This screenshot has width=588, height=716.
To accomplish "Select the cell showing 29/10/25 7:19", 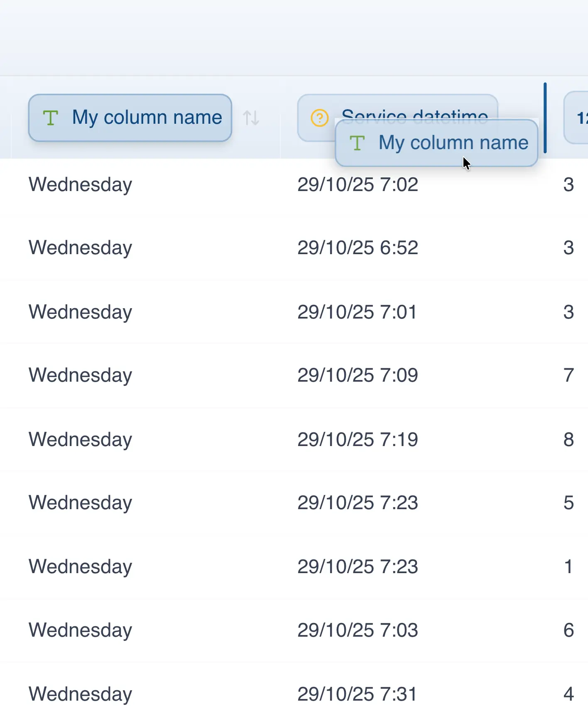I will click(x=358, y=440).
